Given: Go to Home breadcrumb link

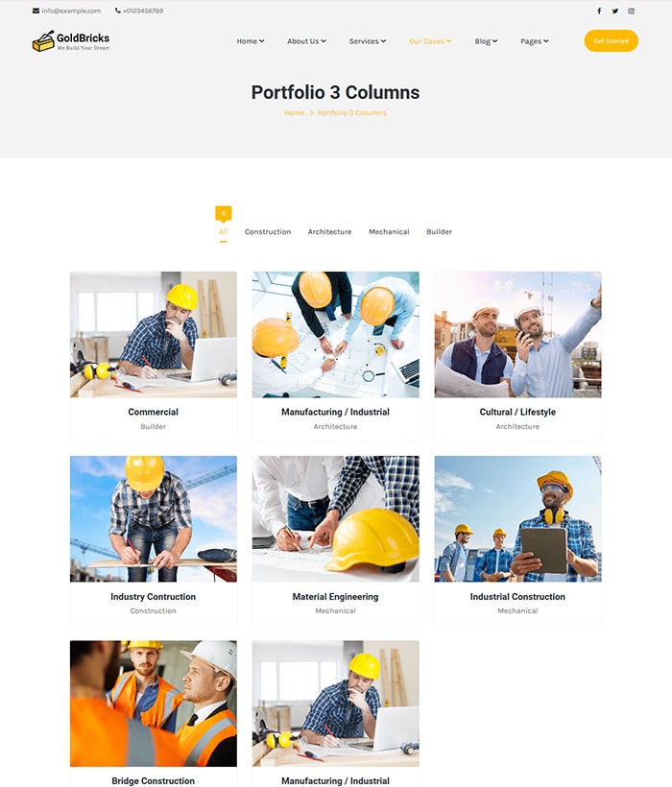Looking at the screenshot, I should [x=294, y=112].
